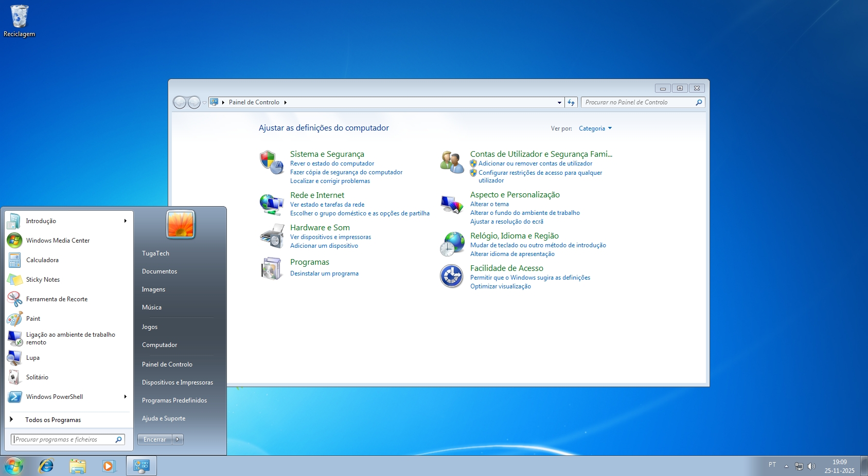
Task: Open Internet Explorer from the taskbar
Action: [46, 466]
